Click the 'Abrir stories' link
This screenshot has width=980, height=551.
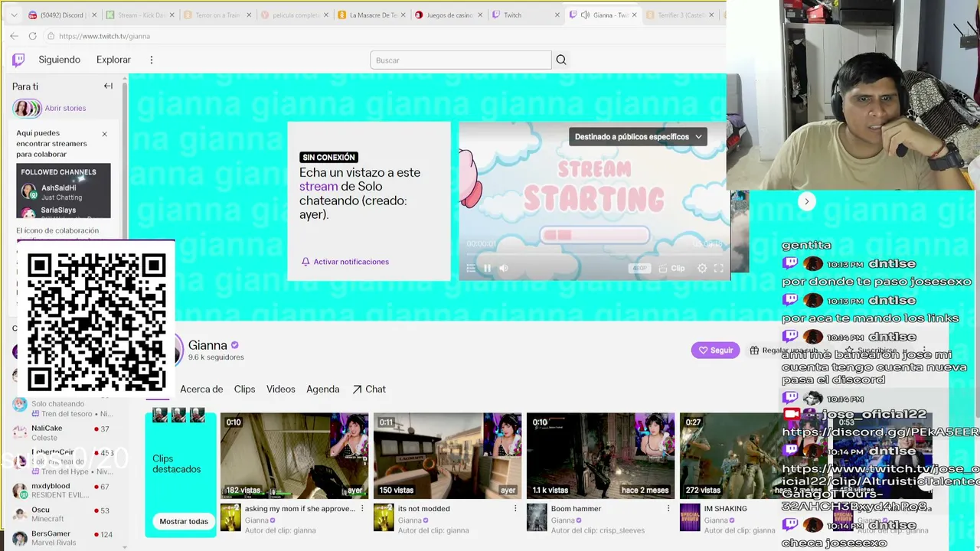click(65, 108)
